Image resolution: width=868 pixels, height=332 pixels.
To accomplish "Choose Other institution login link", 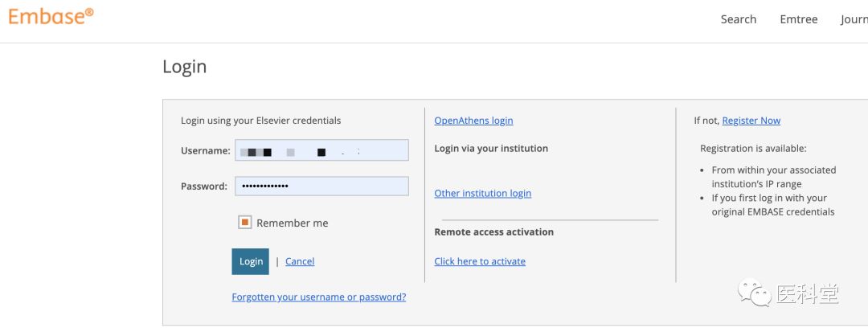I will pos(482,193).
